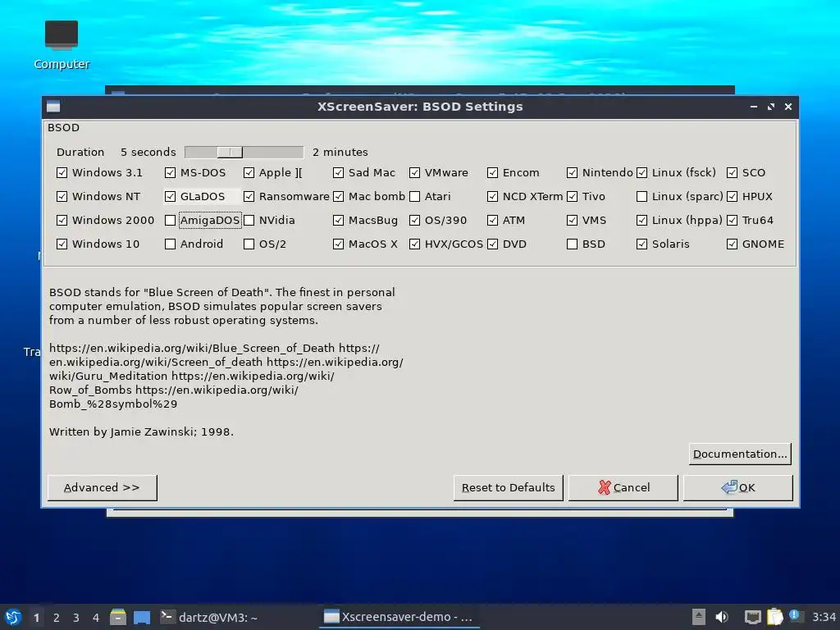
Task: Select Xscreensaver-demo taskbar window entry
Action: click(x=399, y=617)
